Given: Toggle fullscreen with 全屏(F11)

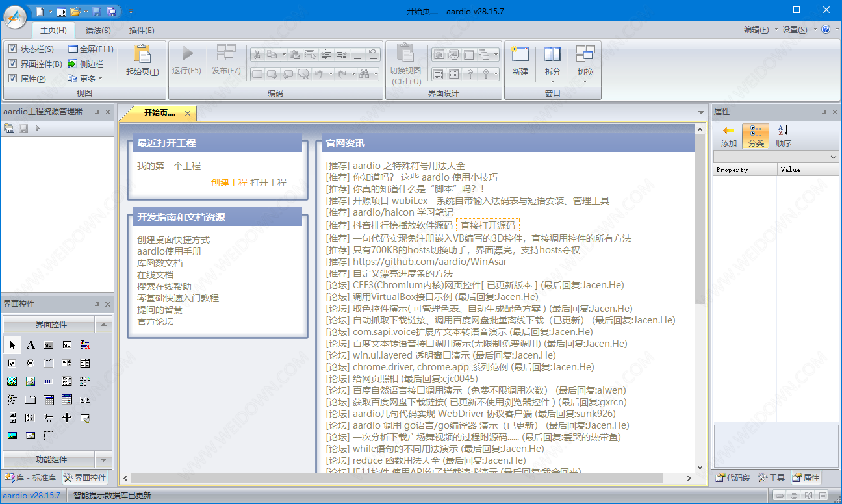Looking at the screenshot, I should pyautogui.click(x=91, y=49).
